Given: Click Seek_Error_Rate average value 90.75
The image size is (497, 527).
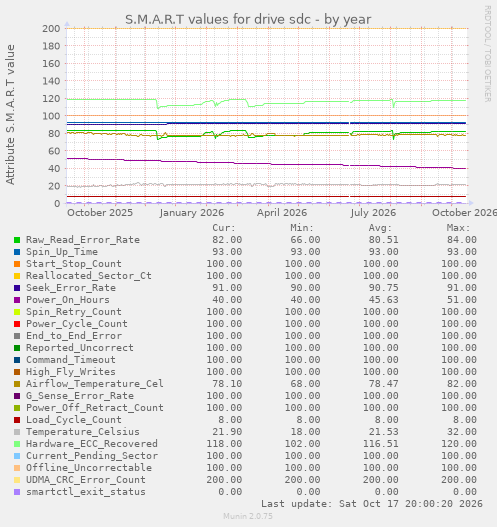Looking at the screenshot, I should coord(383,288).
